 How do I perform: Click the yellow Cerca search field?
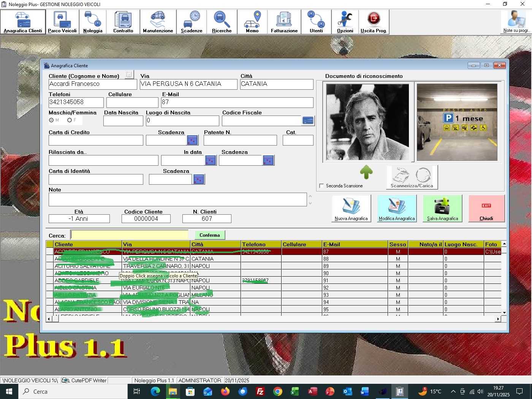point(129,235)
